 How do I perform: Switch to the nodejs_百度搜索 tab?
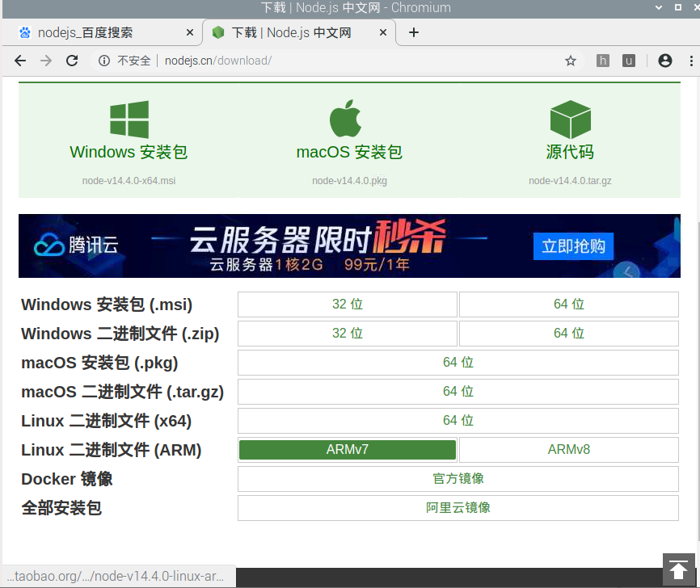pos(102,32)
